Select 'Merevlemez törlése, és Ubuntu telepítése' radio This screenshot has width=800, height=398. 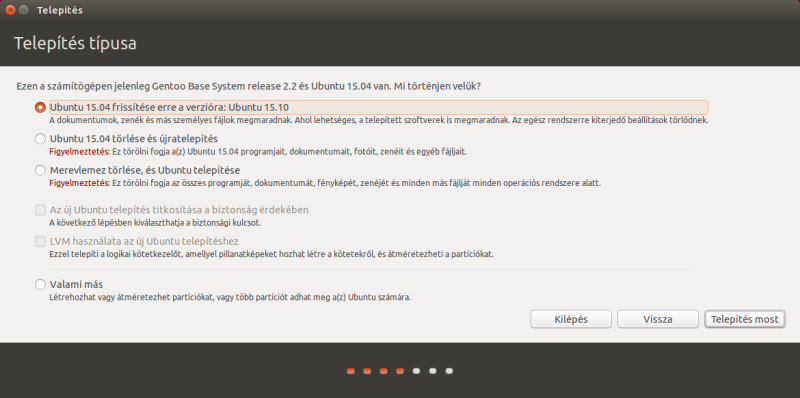point(40,170)
